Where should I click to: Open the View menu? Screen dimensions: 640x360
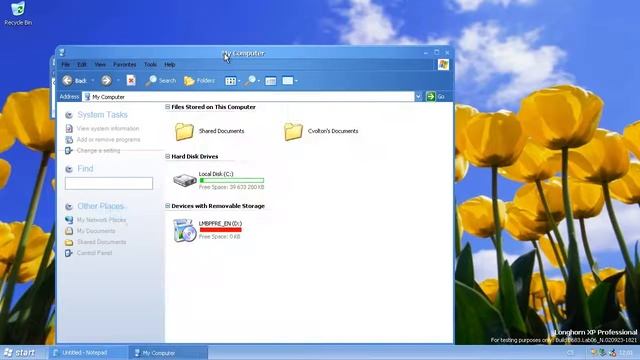coord(100,64)
